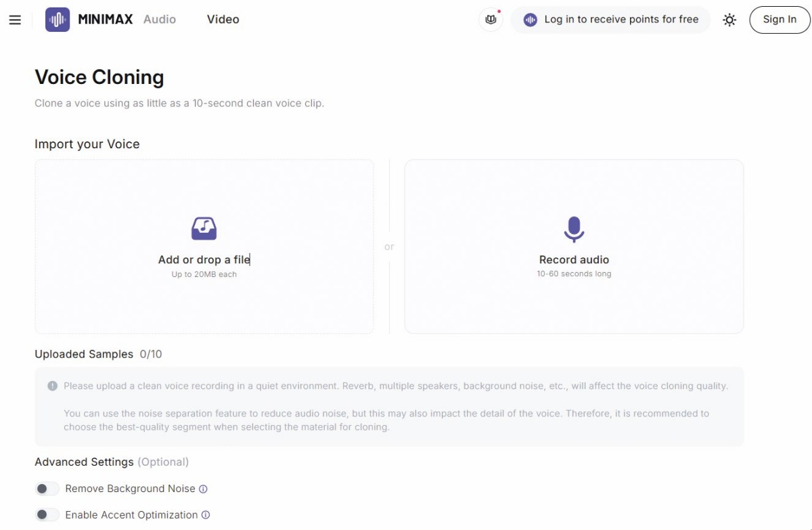Open the guide book icon with red dot
812x530 pixels.
pyautogui.click(x=491, y=20)
